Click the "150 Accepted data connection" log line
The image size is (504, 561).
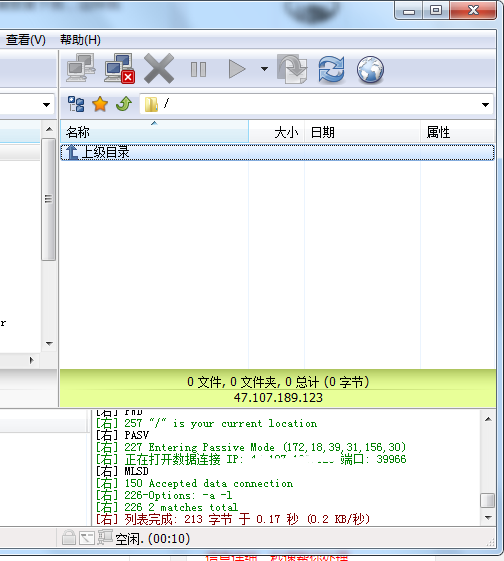[194, 483]
